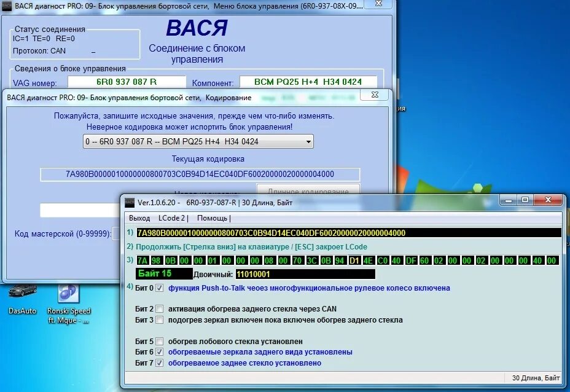Toggle Бит 6 heated mirrors checkbox

tap(159, 352)
